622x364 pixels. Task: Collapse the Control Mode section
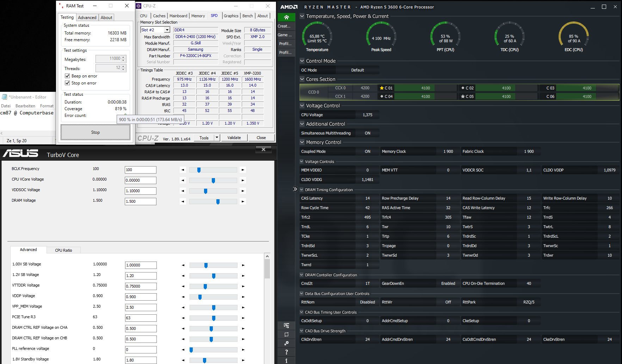click(x=302, y=61)
